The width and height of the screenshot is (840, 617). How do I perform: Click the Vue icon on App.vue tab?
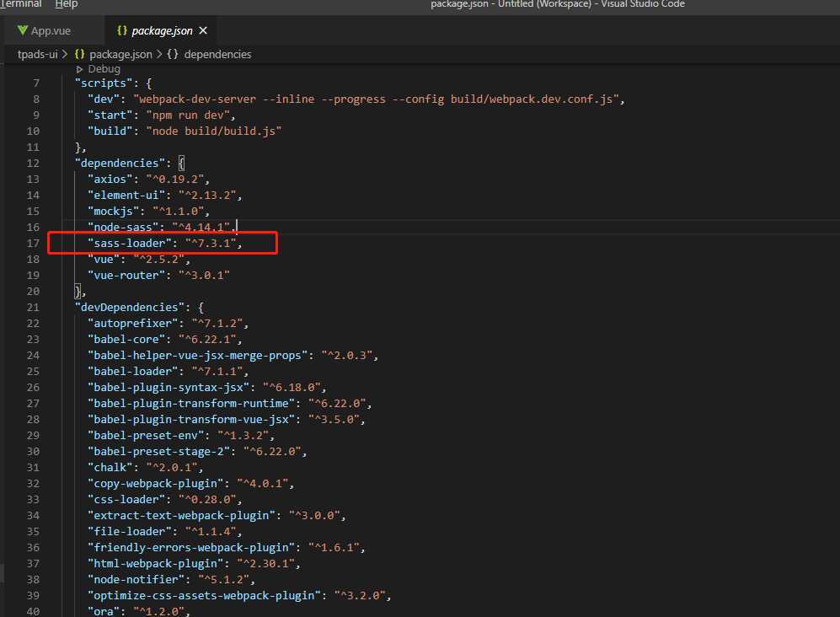pyautogui.click(x=22, y=30)
